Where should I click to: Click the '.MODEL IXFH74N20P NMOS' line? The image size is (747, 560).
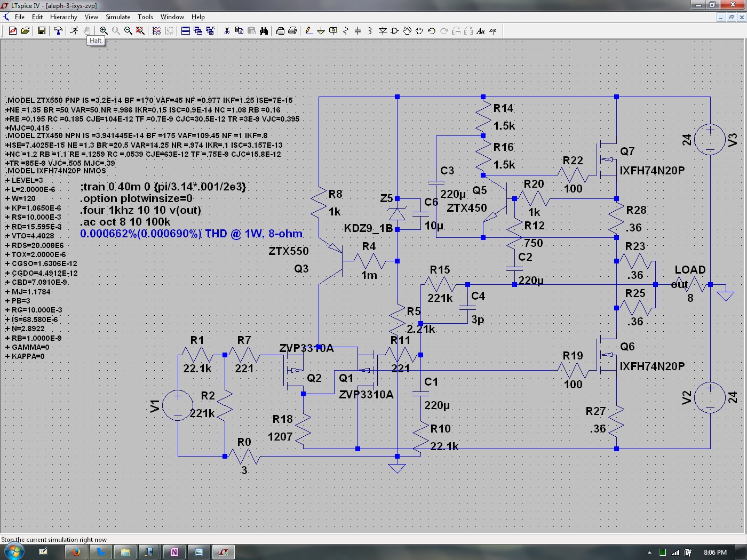pos(55,171)
